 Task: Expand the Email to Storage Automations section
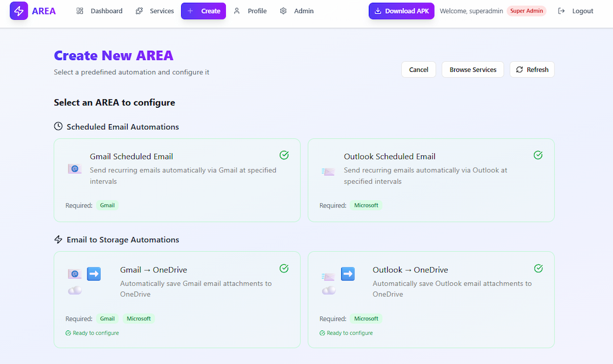[x=123, y=239]
